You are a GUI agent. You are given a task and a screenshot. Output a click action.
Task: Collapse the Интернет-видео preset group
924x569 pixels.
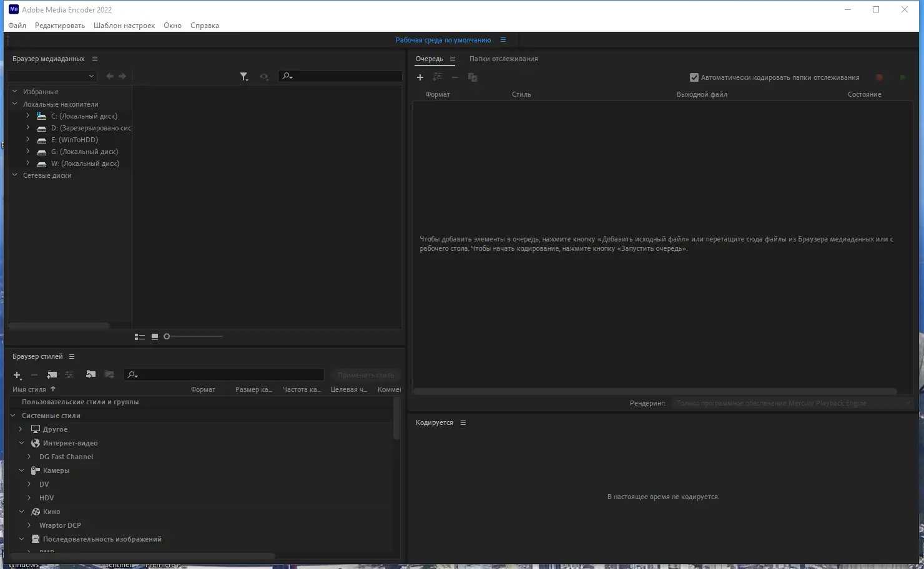tap(22, 443)
